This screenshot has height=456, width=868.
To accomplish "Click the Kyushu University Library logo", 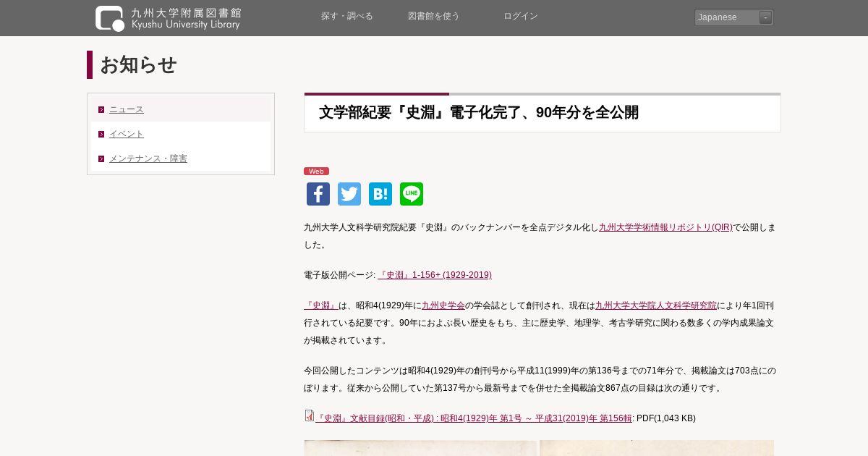I will click(168, 18).
